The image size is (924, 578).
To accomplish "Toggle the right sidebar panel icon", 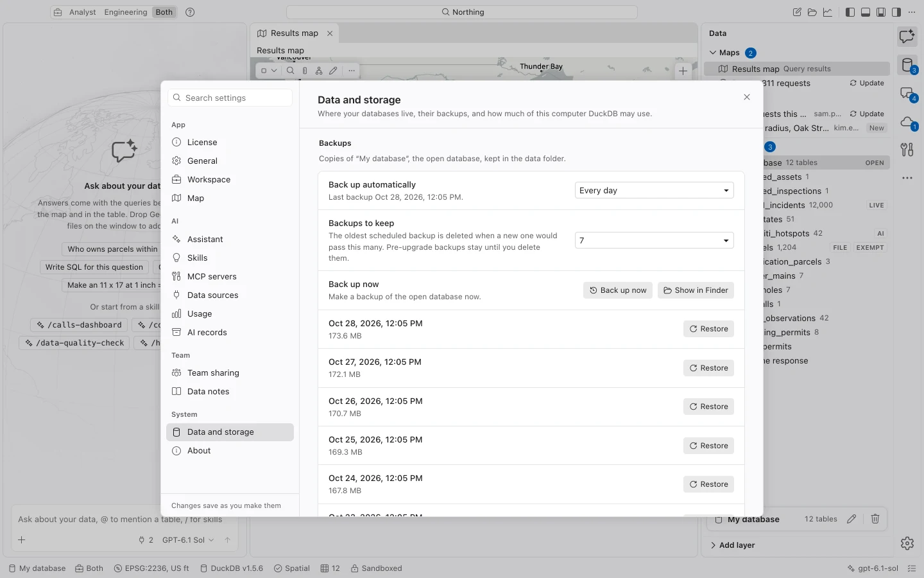I will (x=896, y=12).
